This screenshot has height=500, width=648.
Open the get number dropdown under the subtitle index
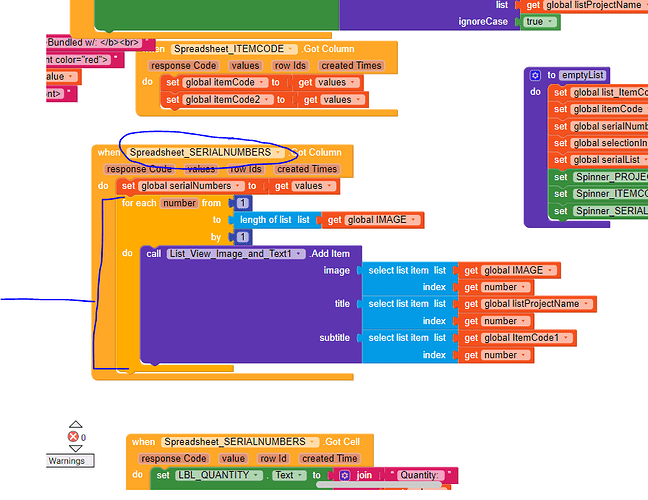coord(524,355)
